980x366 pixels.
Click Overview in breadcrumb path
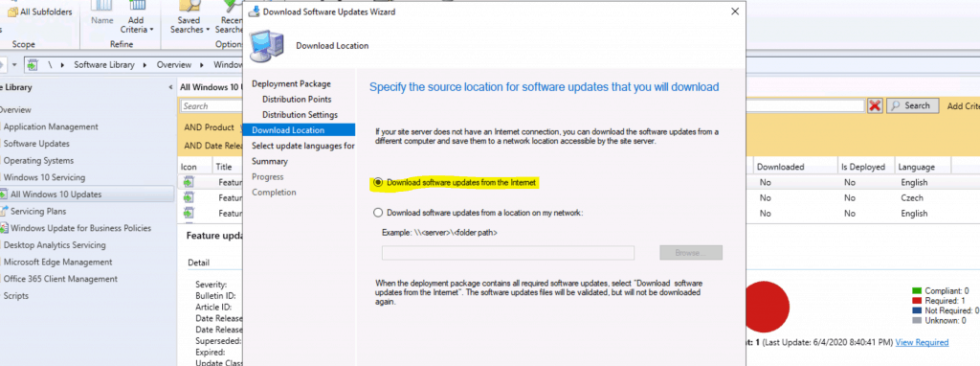[x=174, y=65]
